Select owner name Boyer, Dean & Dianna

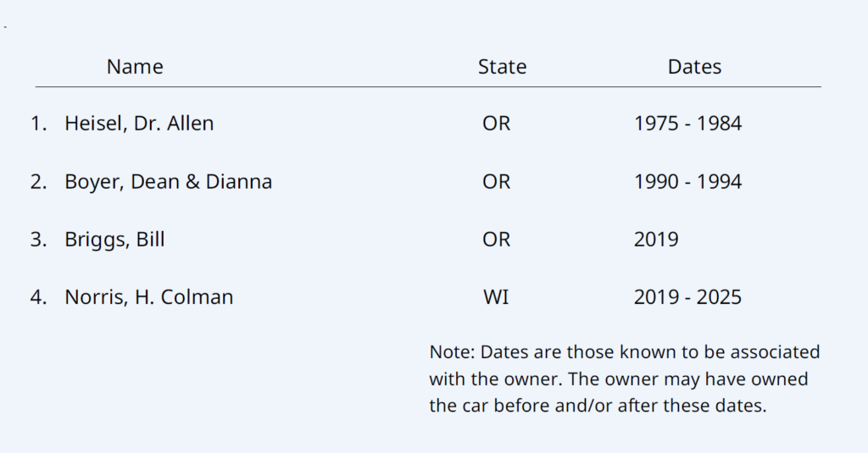coord(168,182)
